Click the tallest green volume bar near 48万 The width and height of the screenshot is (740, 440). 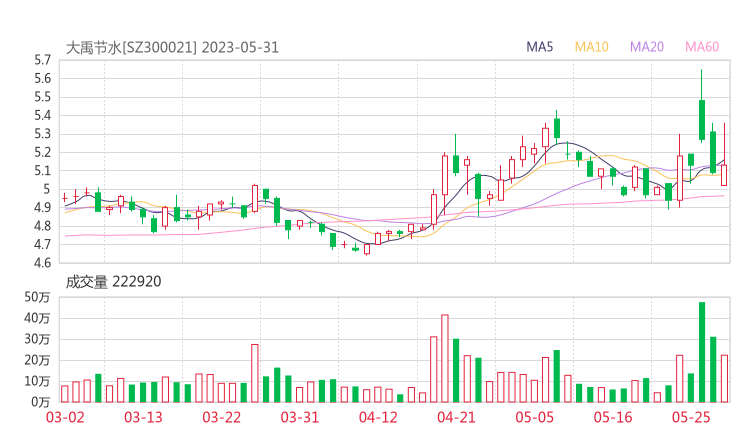tap(702, 352)
